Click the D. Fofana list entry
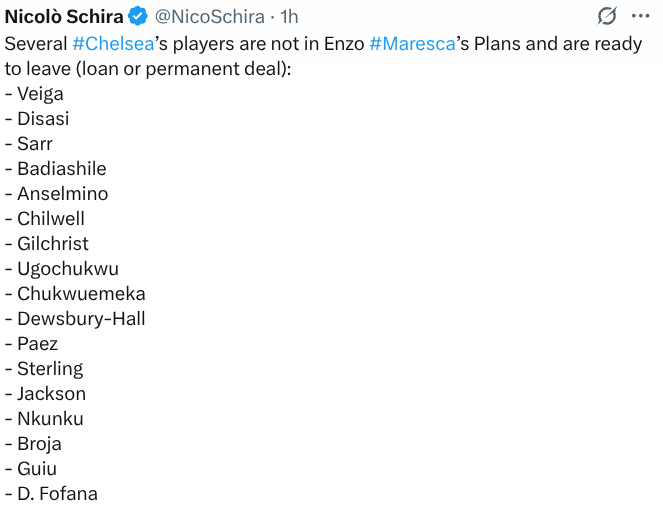663x513 pixels. pyautogui.click(x=57, y=494)
